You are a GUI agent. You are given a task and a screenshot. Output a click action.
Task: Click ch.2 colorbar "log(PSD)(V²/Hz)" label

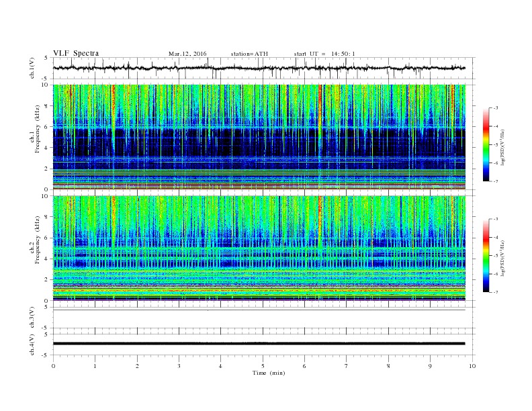tap(503, 258)
